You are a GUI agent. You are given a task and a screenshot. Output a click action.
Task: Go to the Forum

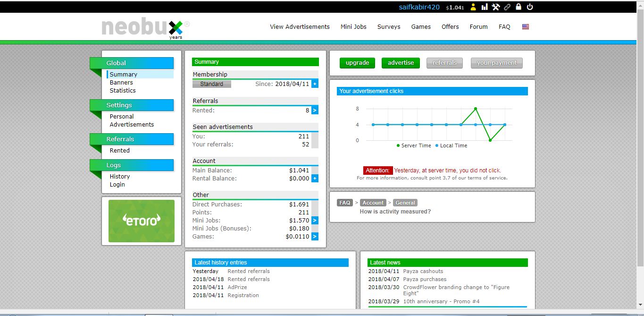point(478,27)
